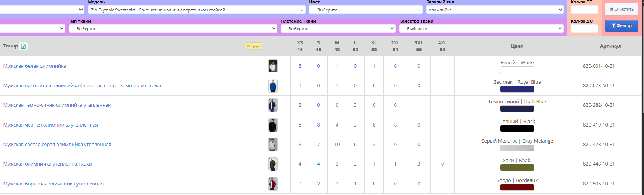
Task: Open thumbnail of the bordeaux olympic jacket
Action: click(273, 184)
